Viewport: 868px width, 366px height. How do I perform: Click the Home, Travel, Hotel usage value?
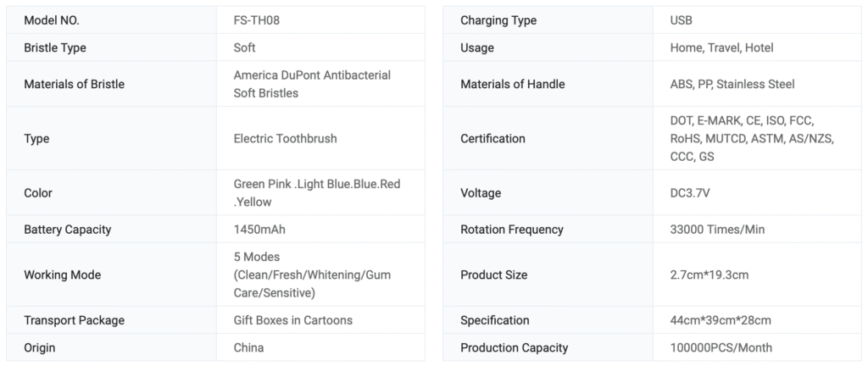point(721,47)
